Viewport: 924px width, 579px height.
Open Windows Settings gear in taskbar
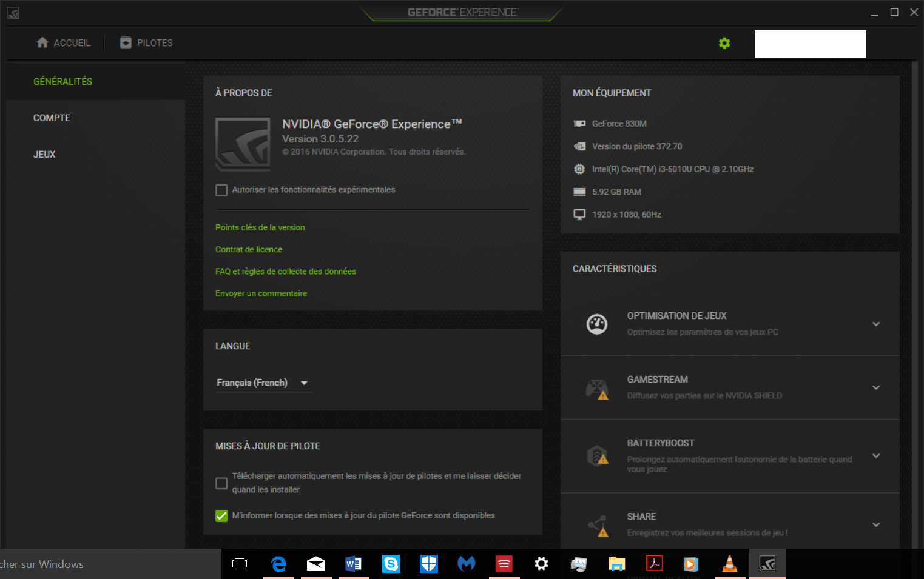click(x=541, y=564)
